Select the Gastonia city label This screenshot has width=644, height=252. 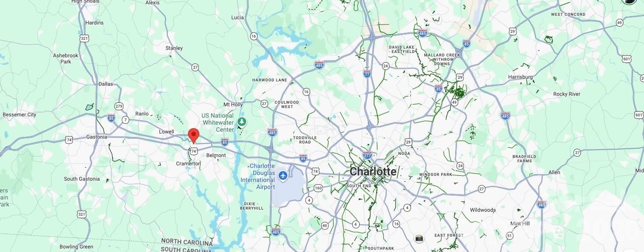coord(97,137)
